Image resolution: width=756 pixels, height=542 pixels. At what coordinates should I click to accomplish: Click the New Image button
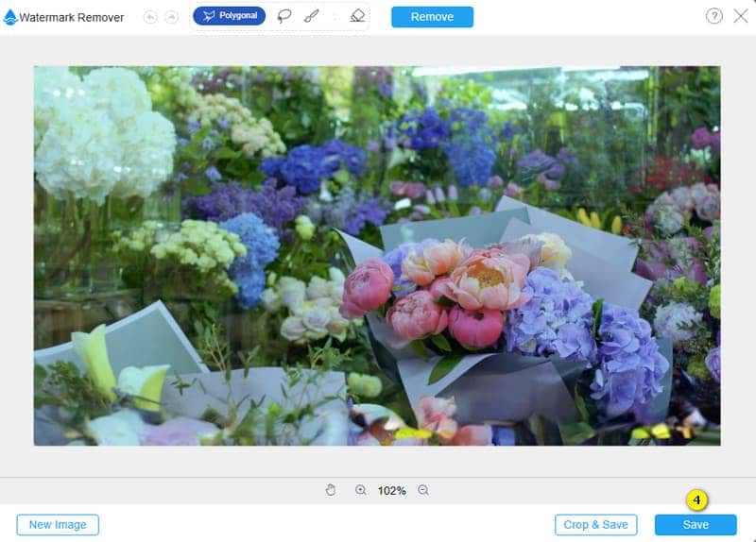(x=58, y=525)
